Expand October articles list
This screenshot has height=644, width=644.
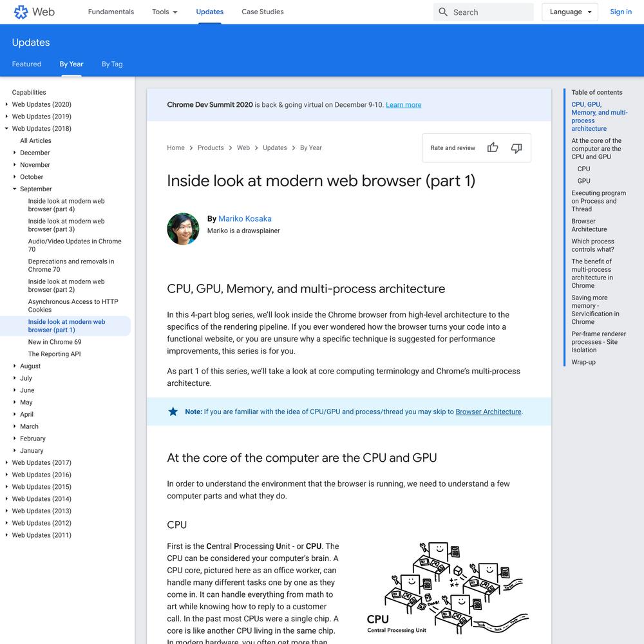pos(15,177)
